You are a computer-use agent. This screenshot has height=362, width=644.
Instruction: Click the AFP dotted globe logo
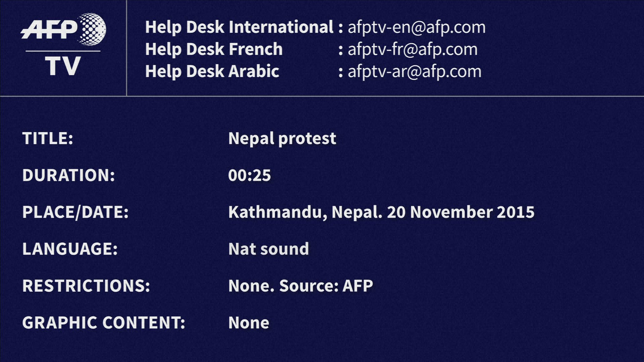click(x=92, y=29)
